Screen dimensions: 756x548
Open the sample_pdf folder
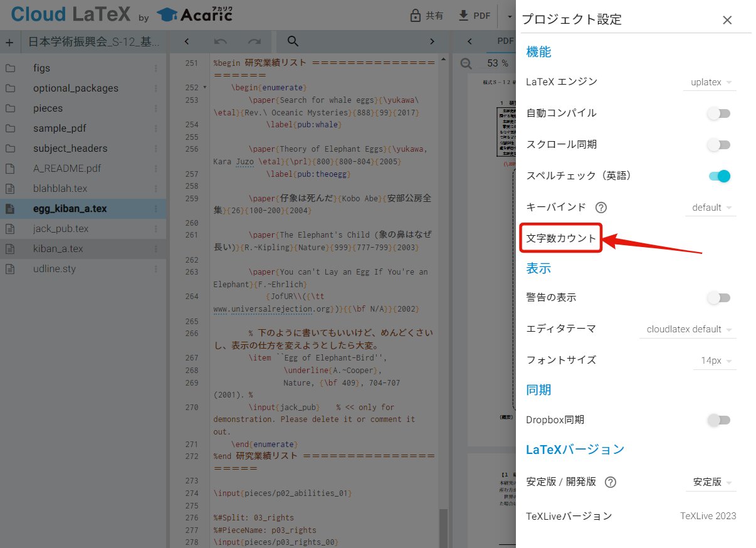(x=60, y=129)
